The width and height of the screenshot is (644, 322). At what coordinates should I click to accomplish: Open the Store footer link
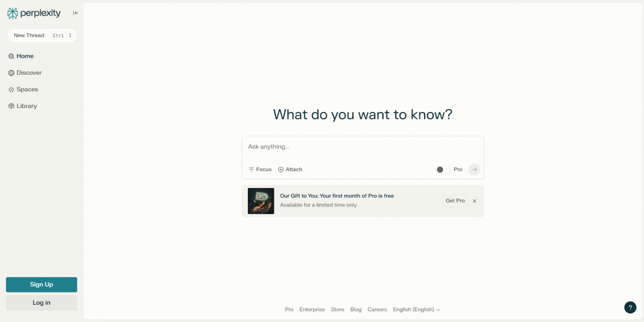pos(337,310)
